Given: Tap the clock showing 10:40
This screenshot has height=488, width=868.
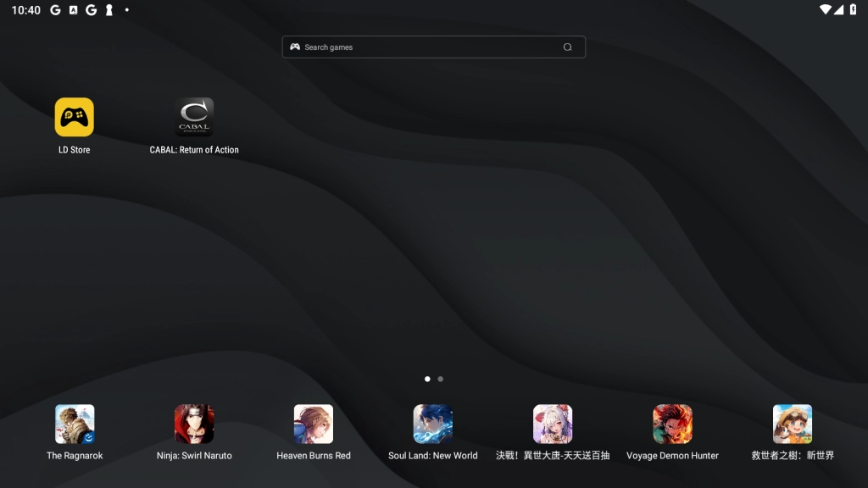Looking at the screenshot, I should [x=26, y=10].
